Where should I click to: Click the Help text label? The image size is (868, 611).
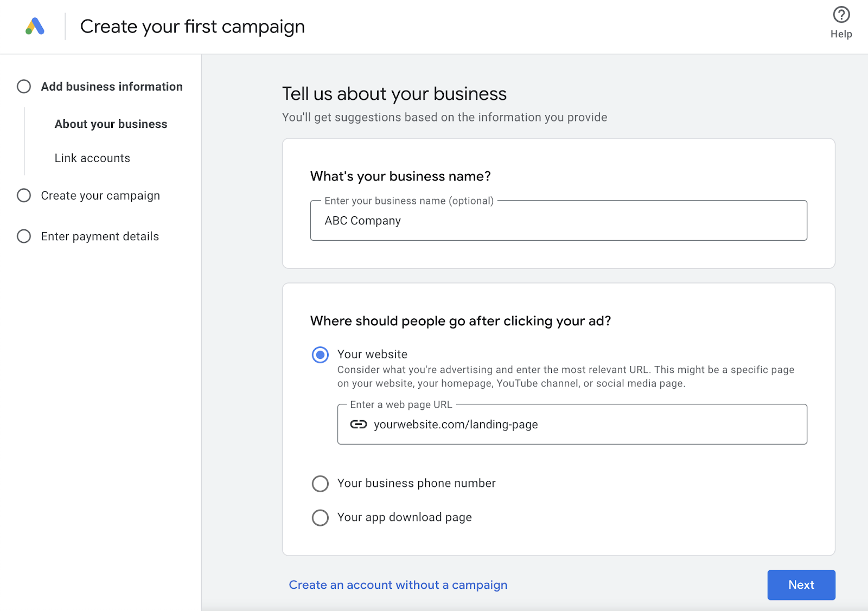(x=840, y=33)
